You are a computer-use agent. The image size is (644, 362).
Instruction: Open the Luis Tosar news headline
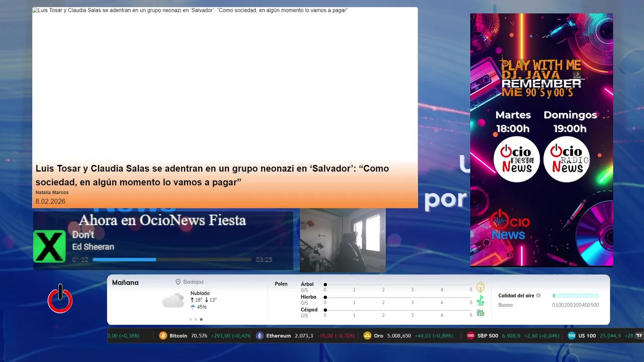[212, 175]
